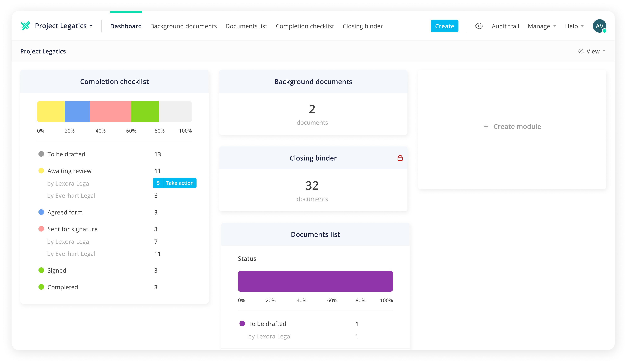This screenshot has height=364, width=628.
Task: Switch to the Background documents tab
Action: coord(183,26)
